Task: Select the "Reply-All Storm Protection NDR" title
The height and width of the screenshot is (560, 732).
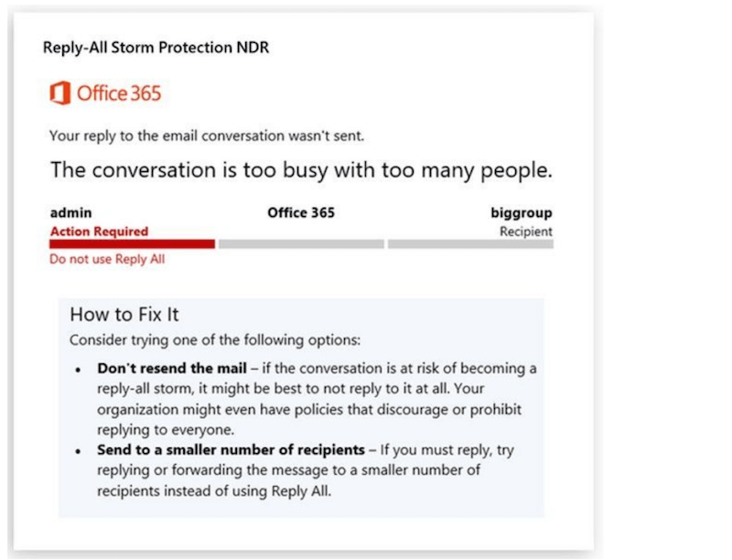Action: [156, 48]
